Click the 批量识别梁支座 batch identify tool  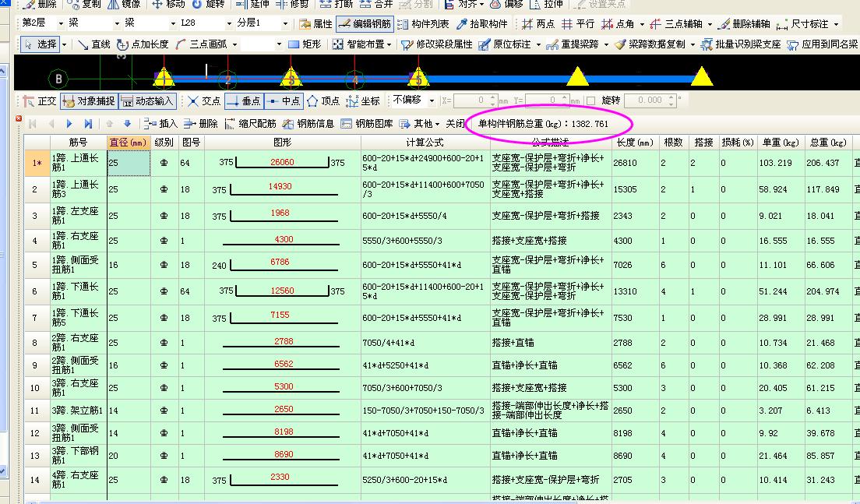pyautogui.click(x=741, y=44)
